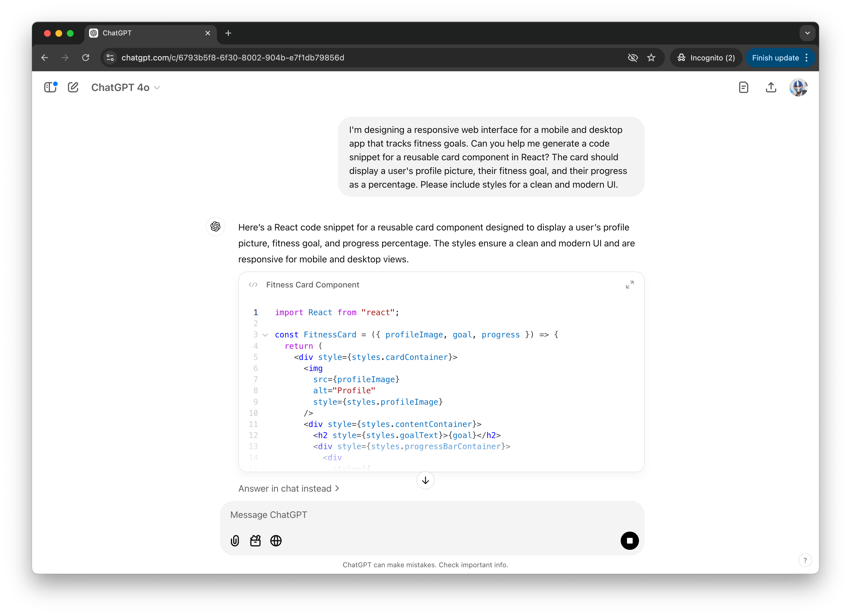Viewport: 851px width, 616px height.
Task: Click the code brackets icon beside Fitness Card Component
Action: pyautogui.click(x=253, y=285)
